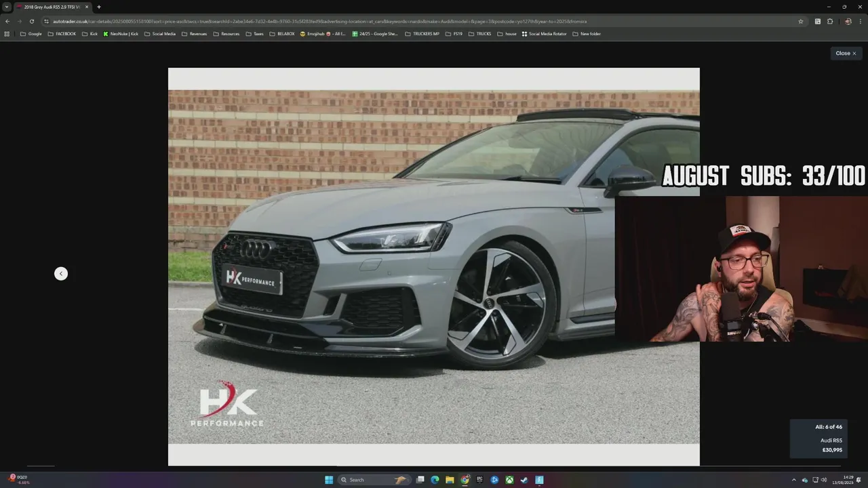Image resolution: width=868 pixels, height=488 pixels.
Task: Open the NeoNuke | Kick bookmark
Action: 121,34
